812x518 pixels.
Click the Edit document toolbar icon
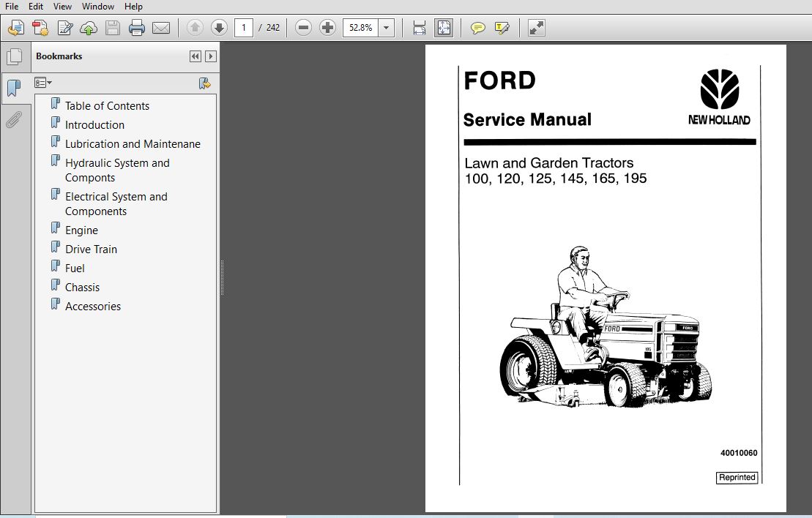click(64, 28)
